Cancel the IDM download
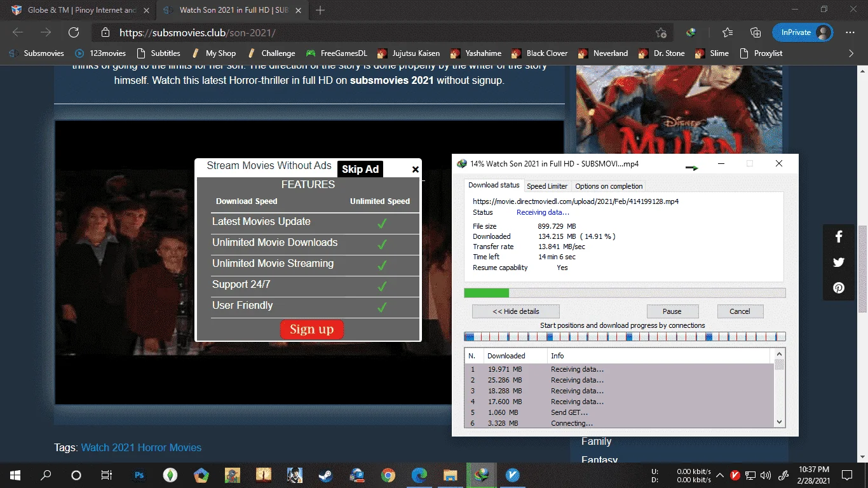This screenshot has height=488, width=868. coord(740,311)
